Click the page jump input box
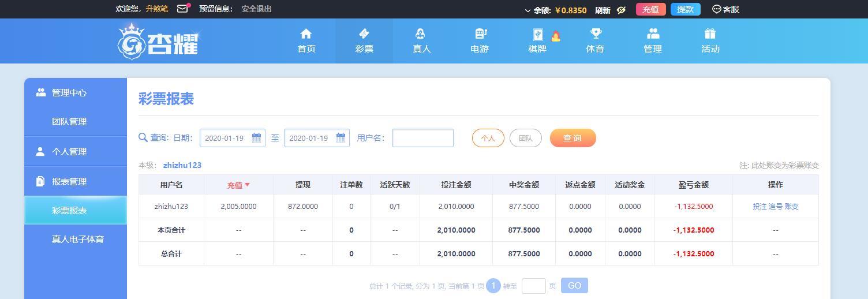Image resolution: width=868 pixels, height=299 pixels. 534,286
